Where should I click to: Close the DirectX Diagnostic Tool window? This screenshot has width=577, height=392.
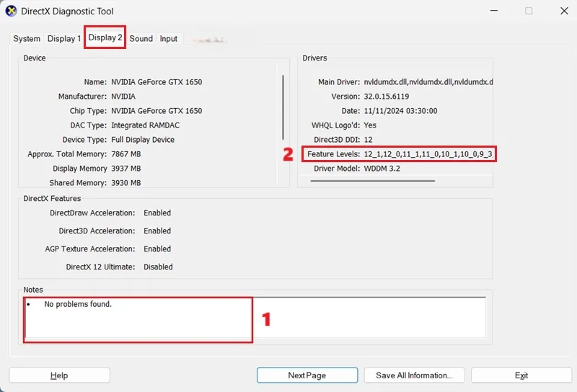click(564, 11)
